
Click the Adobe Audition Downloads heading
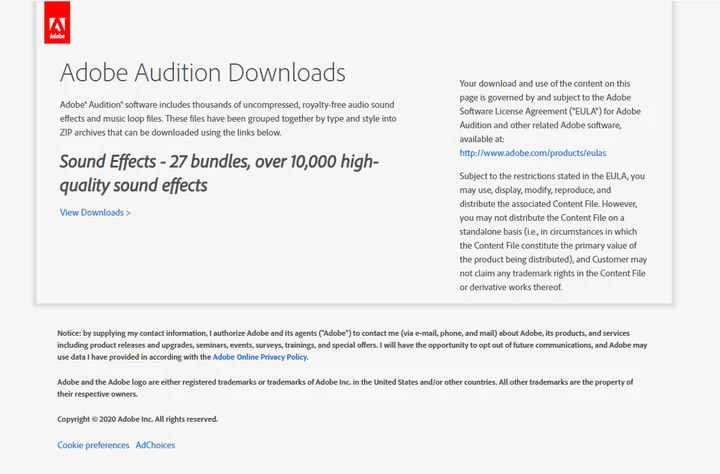pyautogui.click(x=202, y=73)
